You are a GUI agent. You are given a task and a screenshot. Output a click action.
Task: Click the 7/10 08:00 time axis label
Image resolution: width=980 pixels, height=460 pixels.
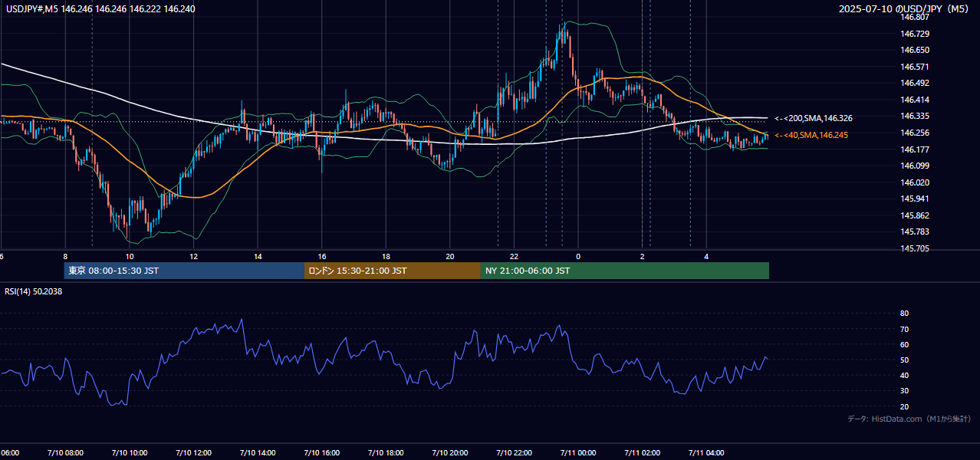tap(65, 453)
